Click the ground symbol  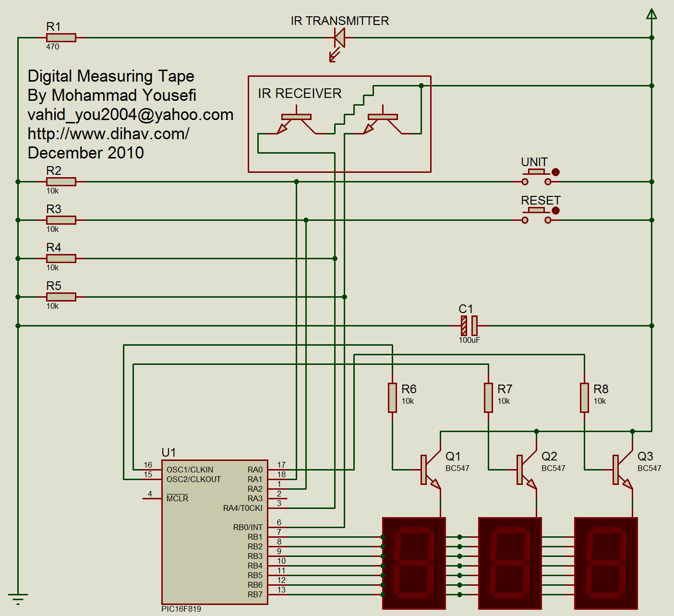pyautogui.click(x=18, y=599)
